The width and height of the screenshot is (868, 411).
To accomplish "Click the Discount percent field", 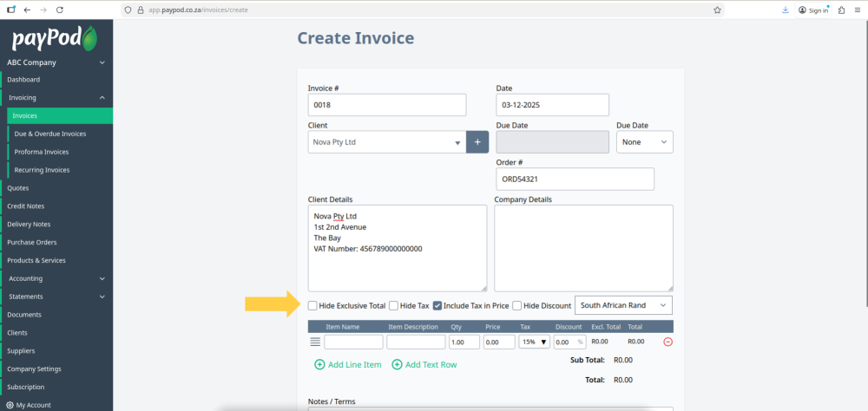I will pyautogui.click(x=569, y=342).
